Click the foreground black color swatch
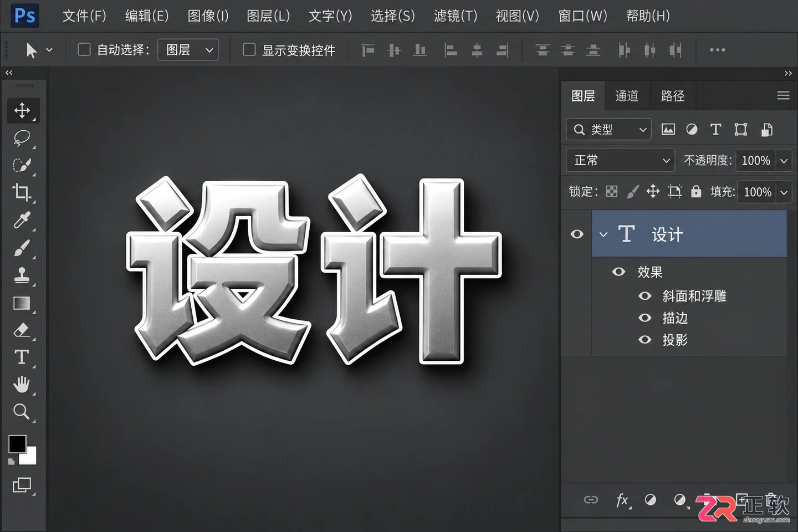The image size is (798, 532). [17, 444]
